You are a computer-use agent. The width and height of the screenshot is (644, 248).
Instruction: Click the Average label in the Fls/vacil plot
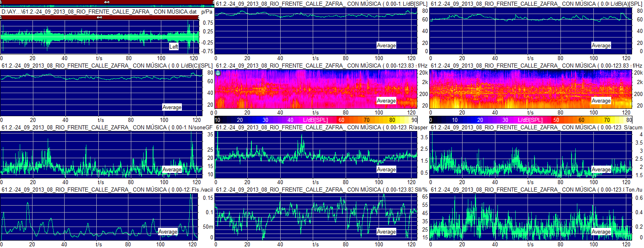point(167,232)
